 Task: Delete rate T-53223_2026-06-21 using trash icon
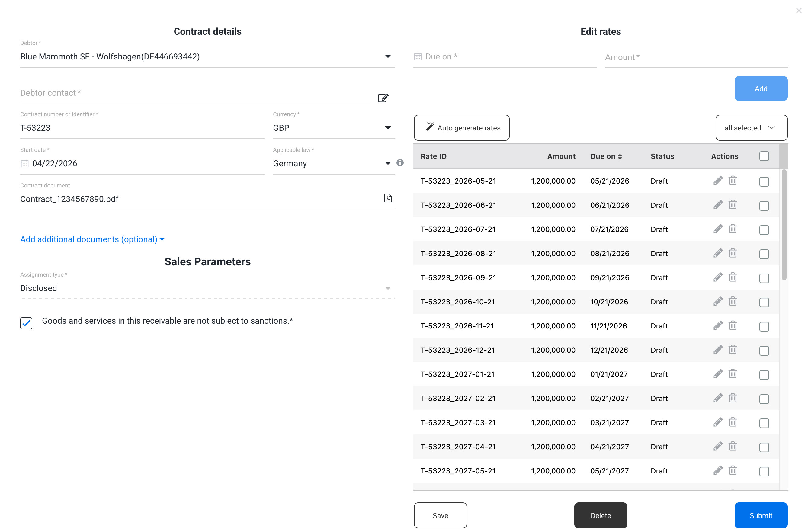[733, 205]
